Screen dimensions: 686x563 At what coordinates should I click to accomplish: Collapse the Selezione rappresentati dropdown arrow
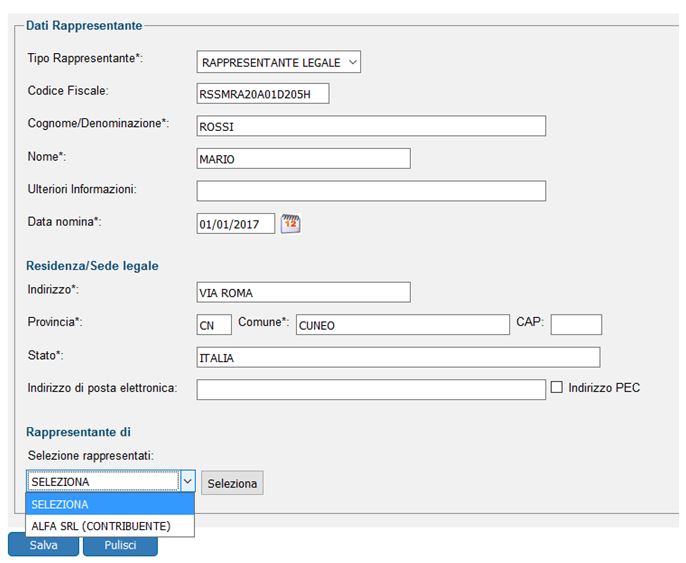click(187, 482)
